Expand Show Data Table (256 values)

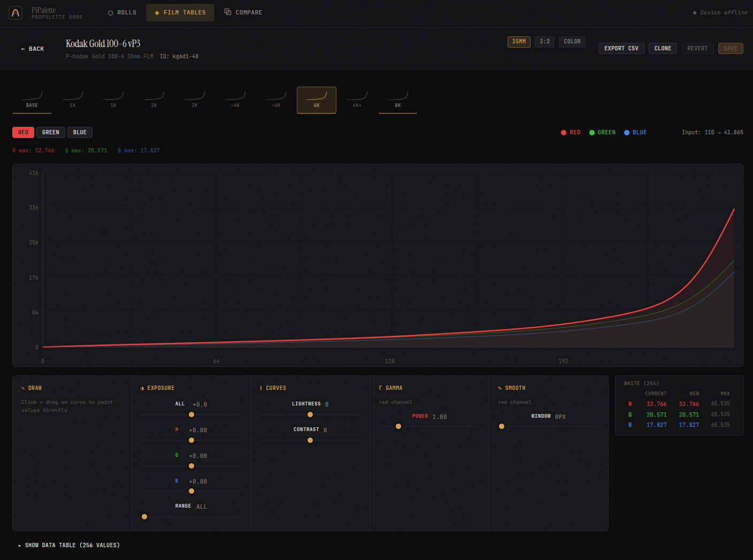tap(69, 546)
